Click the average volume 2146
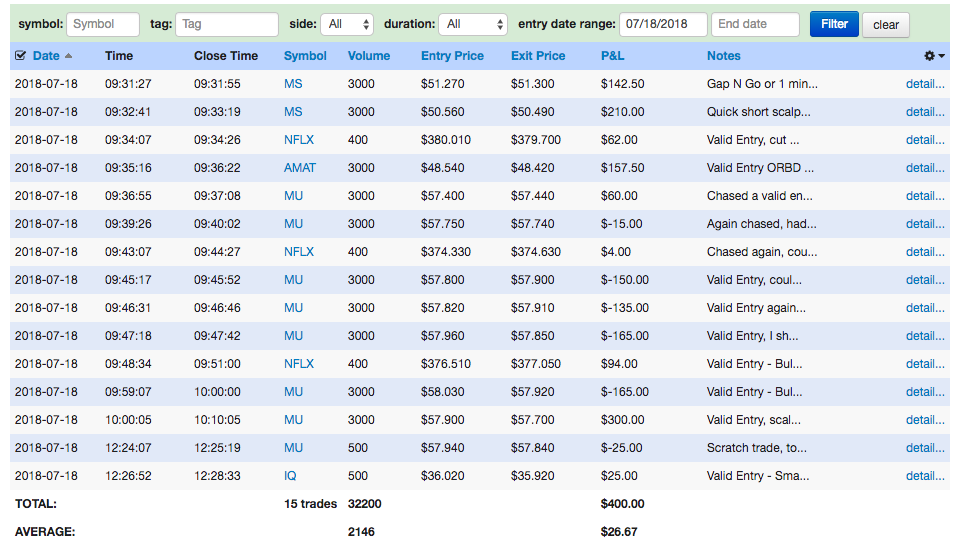 coord(361,532)
